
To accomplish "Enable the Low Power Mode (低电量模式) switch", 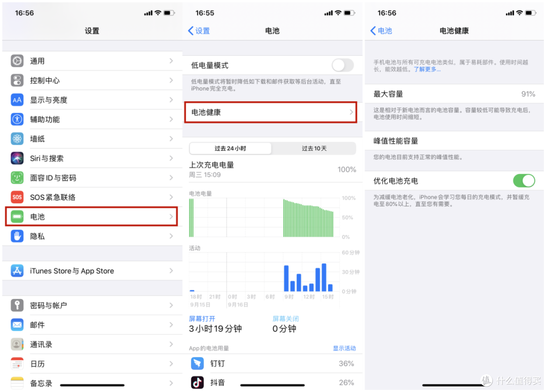I will (x=343, y=65).
